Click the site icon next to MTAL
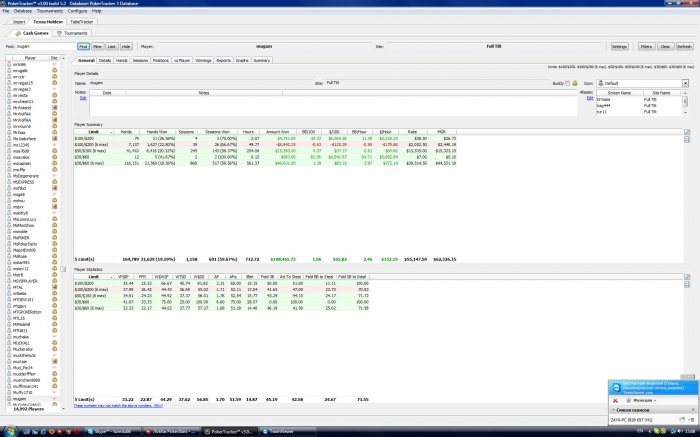Screen dimensions: 700x437 (54, 287)
